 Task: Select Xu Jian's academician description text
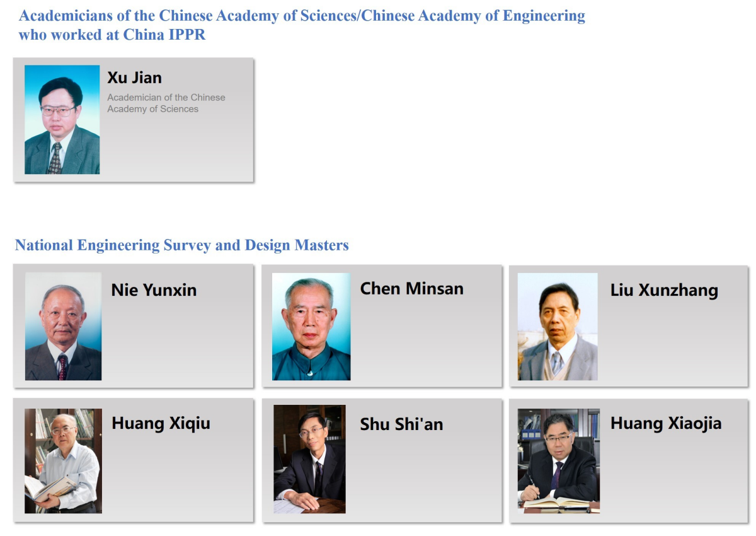pyautogui.click(x=166, y=103)
